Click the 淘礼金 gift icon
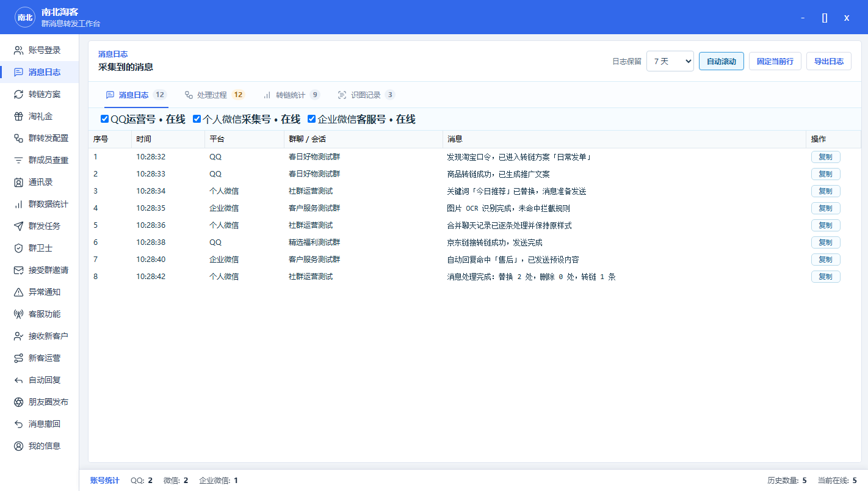 coord(18,116)
